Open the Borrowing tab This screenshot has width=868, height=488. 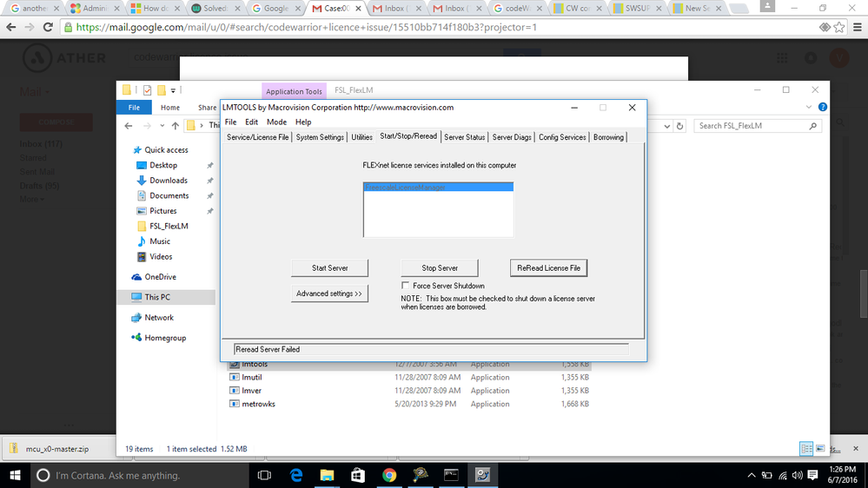[x=608, y=137]
